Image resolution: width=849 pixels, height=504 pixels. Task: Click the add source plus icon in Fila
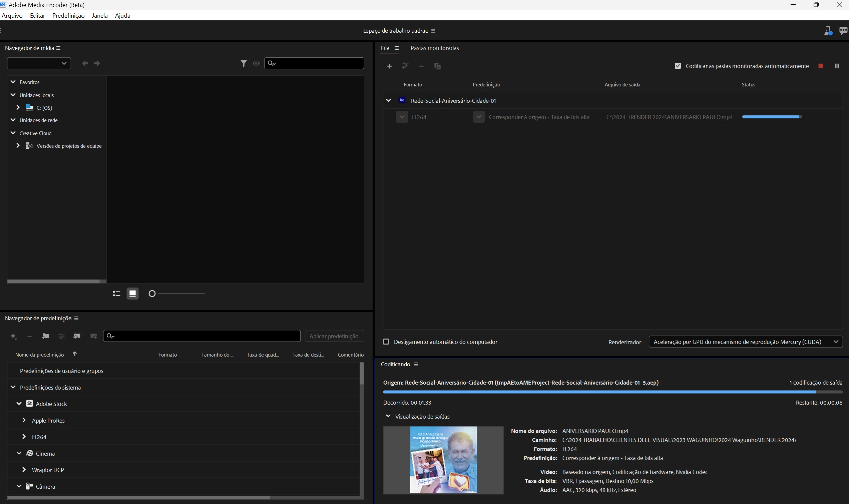click(x=389, y=66)
